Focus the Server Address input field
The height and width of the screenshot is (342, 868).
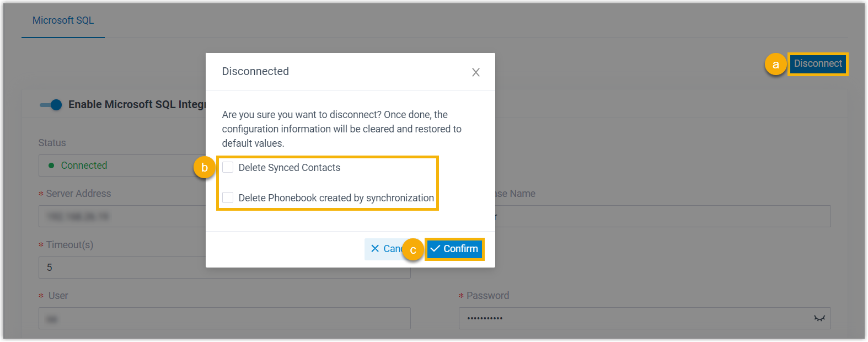(121, 216)
